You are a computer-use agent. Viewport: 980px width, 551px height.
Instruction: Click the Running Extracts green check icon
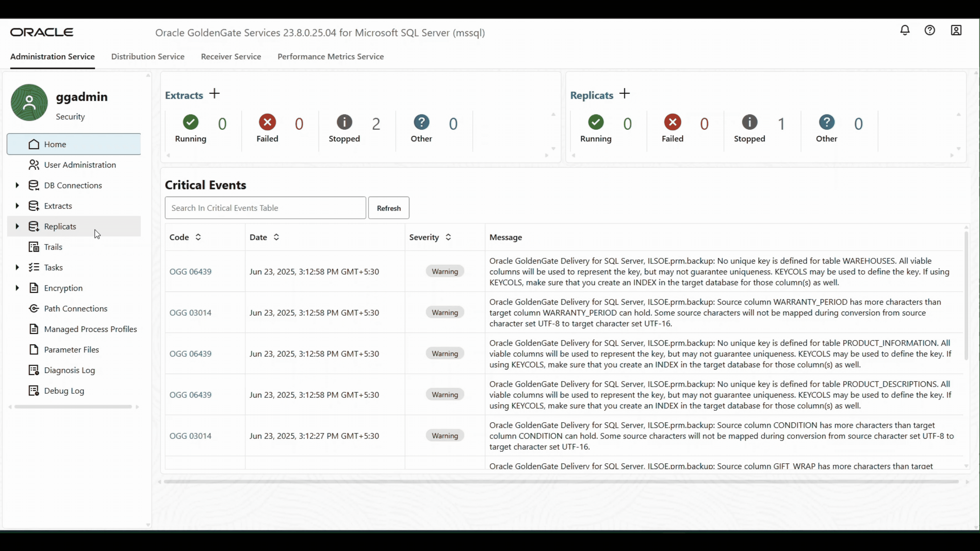point(191,122)
